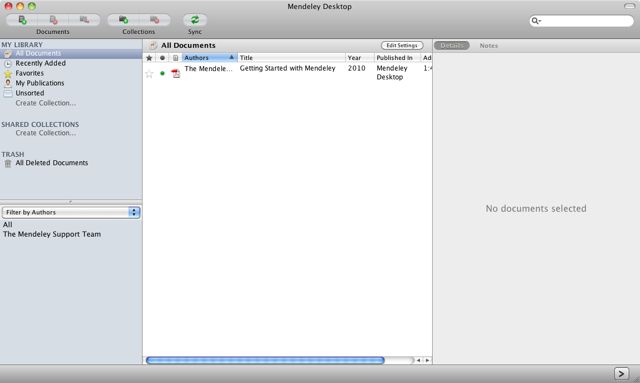This screenshot has width=640, height=383.
Task: Click the Add Document toolbar icon
Action: pos(22,20)
